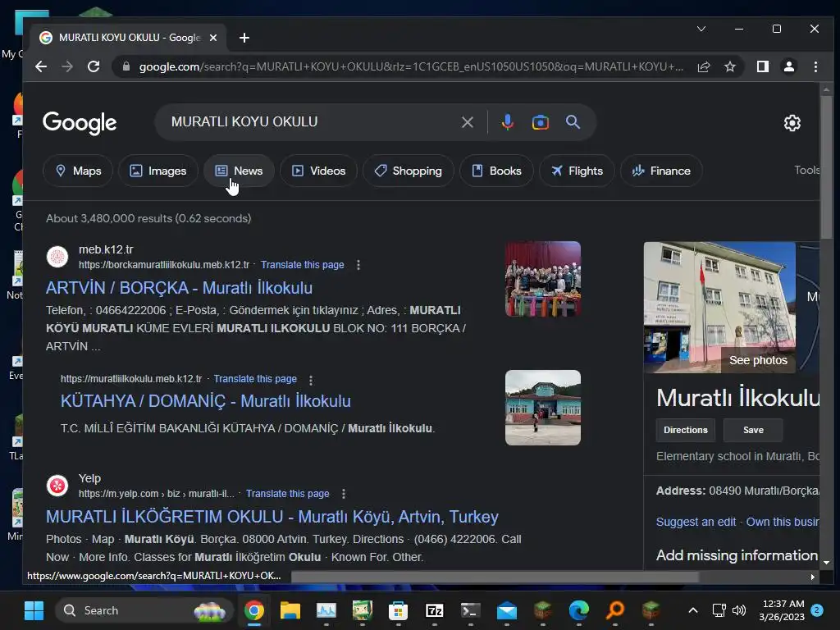Open the clock showing 12:37 AM
The width and height of the screenshot is (840, 630).
point(782,610)
